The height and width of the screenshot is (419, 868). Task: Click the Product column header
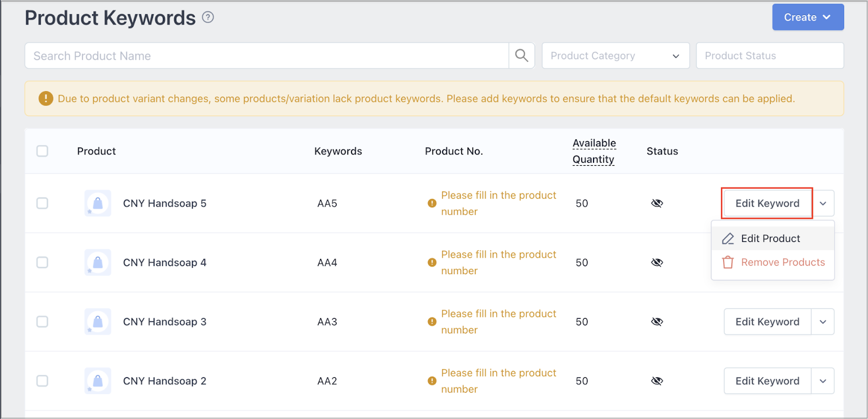tap(97, 151)
